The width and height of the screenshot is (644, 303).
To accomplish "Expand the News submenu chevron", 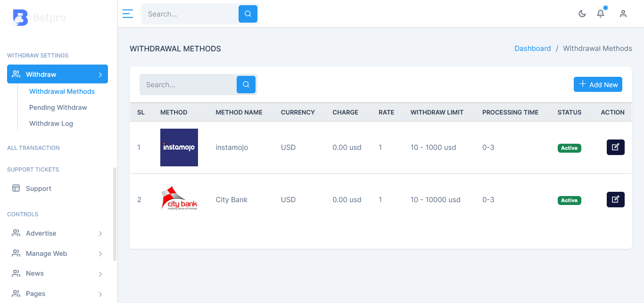I will 100,274.
